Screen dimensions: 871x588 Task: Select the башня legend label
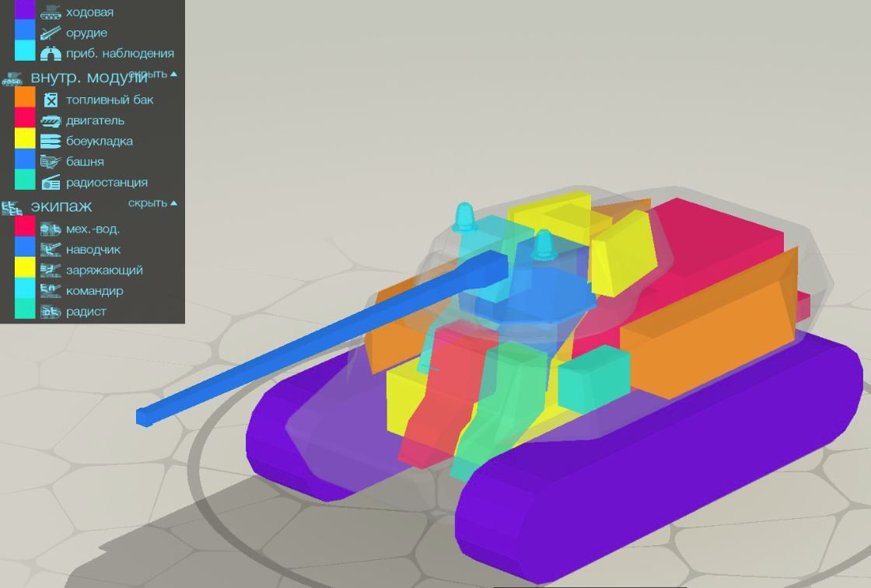85,162
